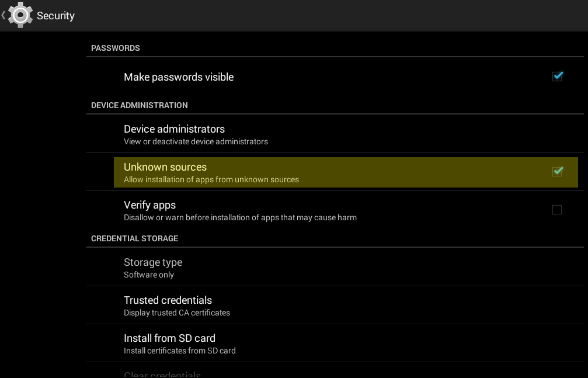
Task: Tap the back chevron beside the gear
Action: (4, 15)
